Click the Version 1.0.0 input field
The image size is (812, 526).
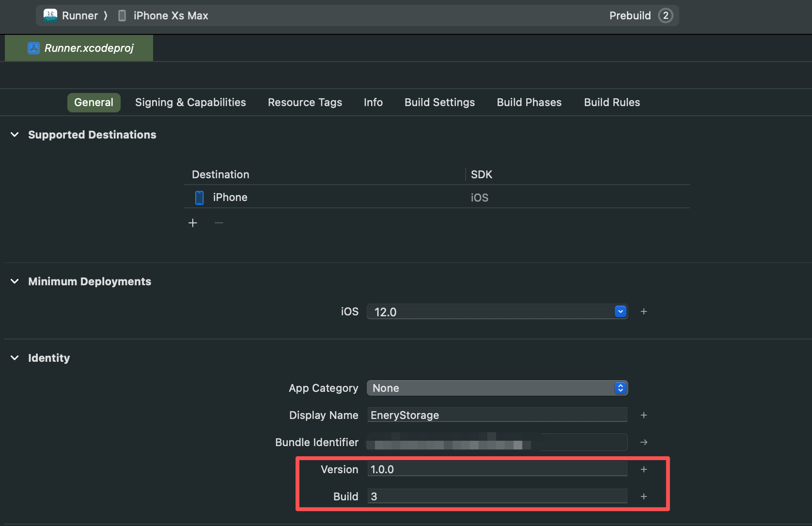point(497,469)
